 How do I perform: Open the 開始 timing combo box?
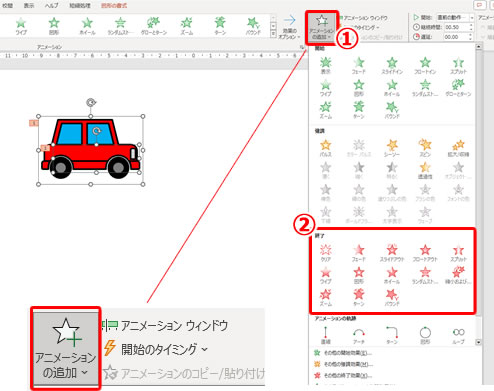point(455,17)
